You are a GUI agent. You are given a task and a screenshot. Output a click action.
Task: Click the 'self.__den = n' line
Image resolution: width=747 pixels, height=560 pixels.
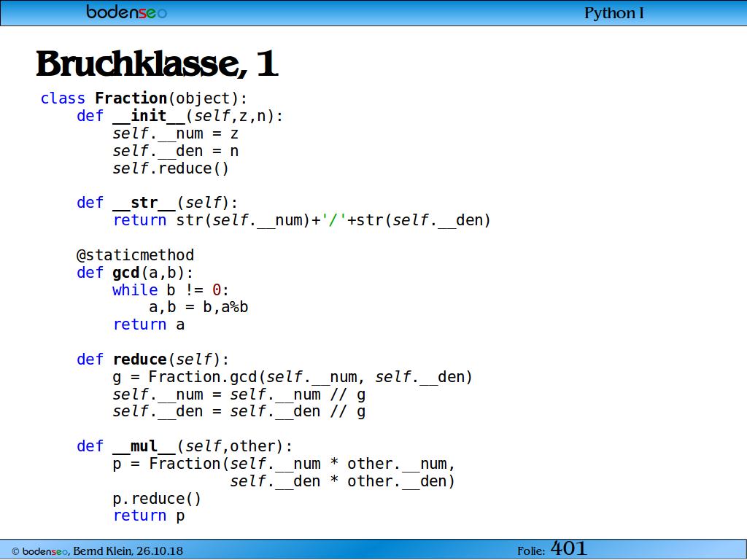click(175, 151)
